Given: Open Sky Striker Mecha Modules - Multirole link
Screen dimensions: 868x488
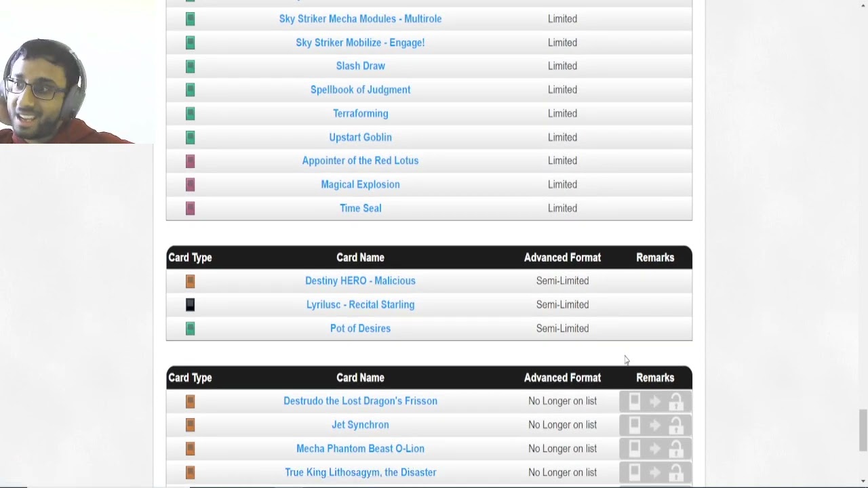Looking at the screenshot, I should [360, 19].
